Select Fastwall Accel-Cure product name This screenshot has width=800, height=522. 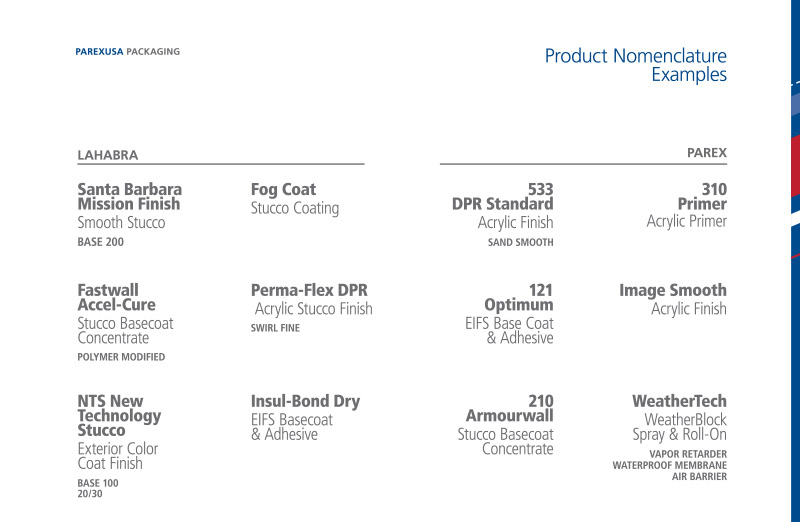tap(116, 297)
